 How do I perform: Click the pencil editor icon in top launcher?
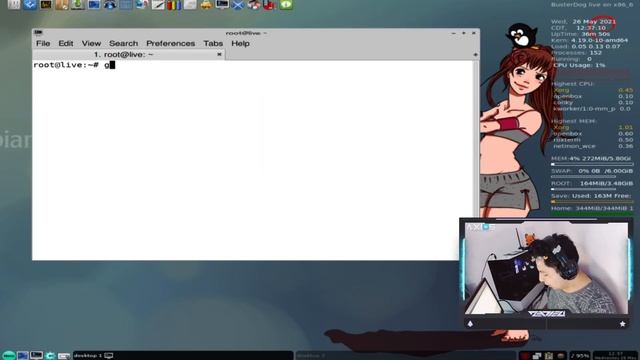pyautogui.click(x=158, y=4)
